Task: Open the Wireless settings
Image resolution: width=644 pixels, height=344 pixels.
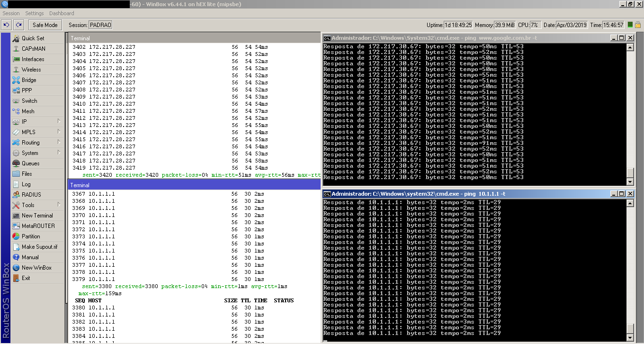Action: click(31, 70)
